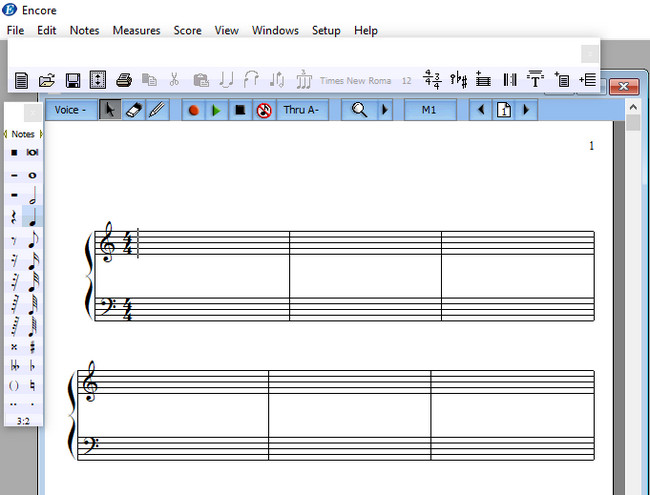Viewport: 650px width, 495px height.
Task: Click the beam notes group icon
Action: pos(304,79)
